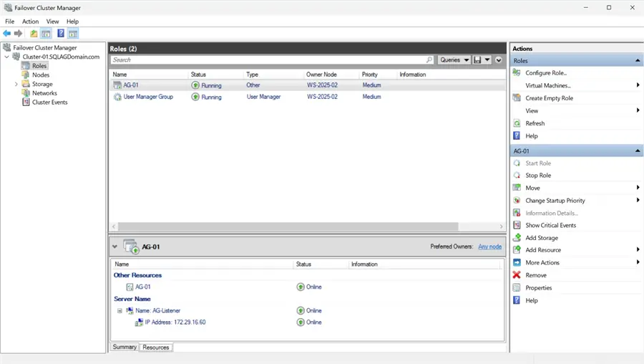Click the Show Critical Events icon
644x364 pixels.
click(517, 226)
